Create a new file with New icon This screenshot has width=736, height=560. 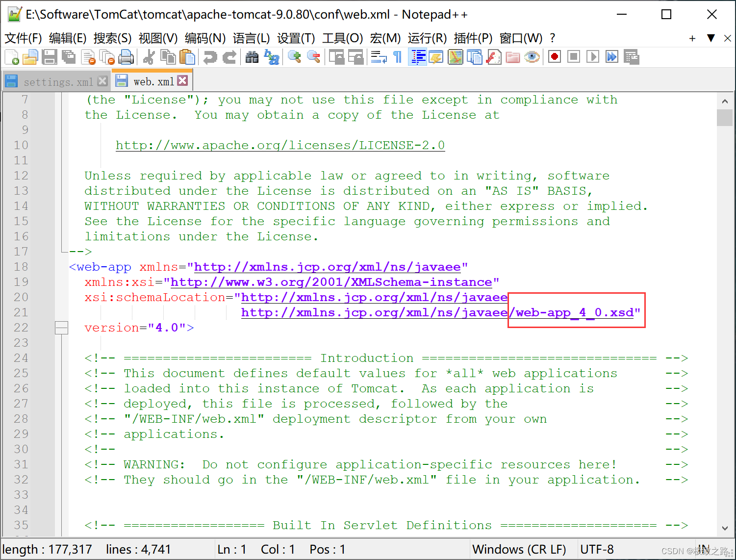[12, 57]
